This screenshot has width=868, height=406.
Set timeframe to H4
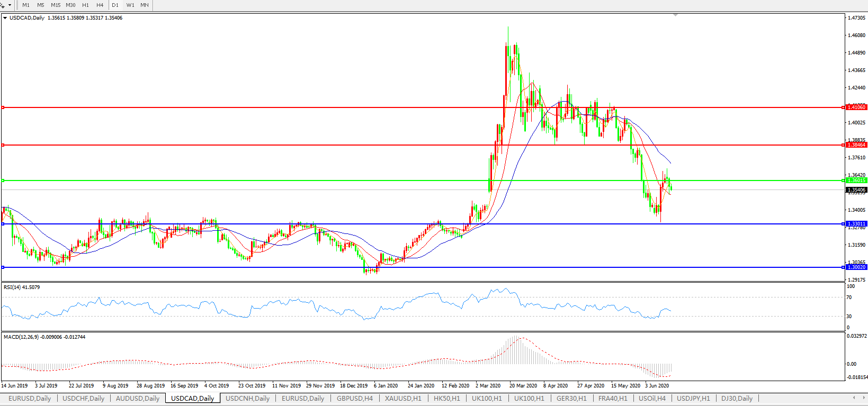pyautogui.click(x=100, y=5)
